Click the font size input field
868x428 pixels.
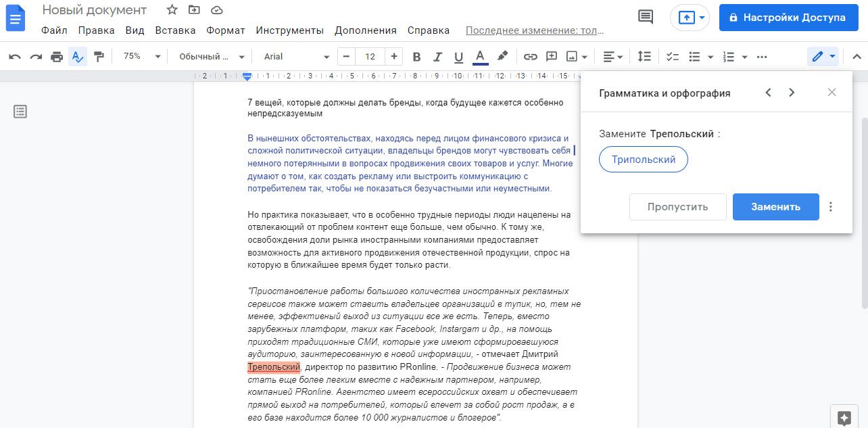click(x=370, y=57)
